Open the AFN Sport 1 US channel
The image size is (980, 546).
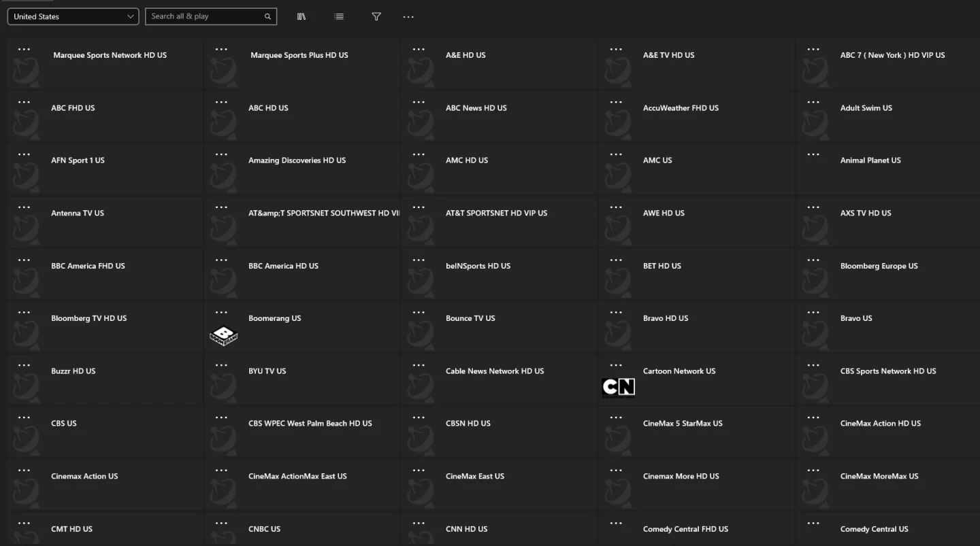click(78, 160)
